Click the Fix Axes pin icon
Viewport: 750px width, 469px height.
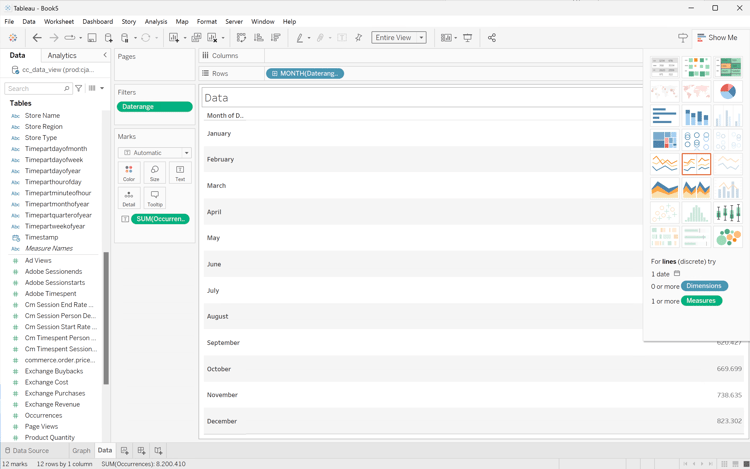(358, 38)
